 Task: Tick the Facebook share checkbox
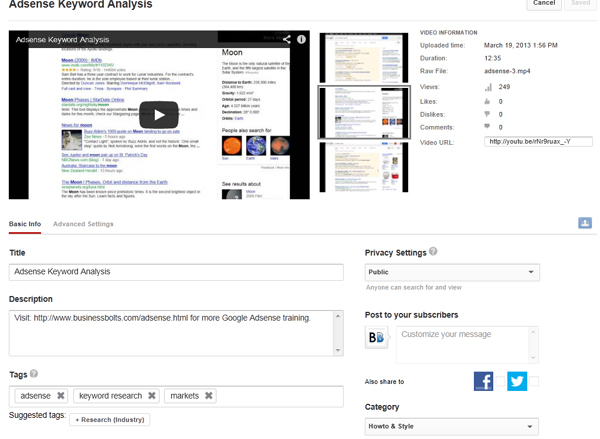tap(500, 381)
